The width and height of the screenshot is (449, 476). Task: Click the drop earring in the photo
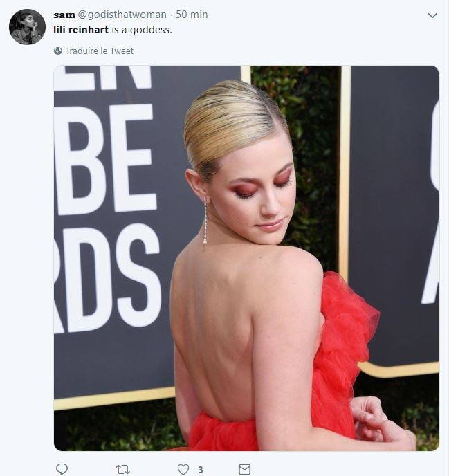click(x=205, y=221)
